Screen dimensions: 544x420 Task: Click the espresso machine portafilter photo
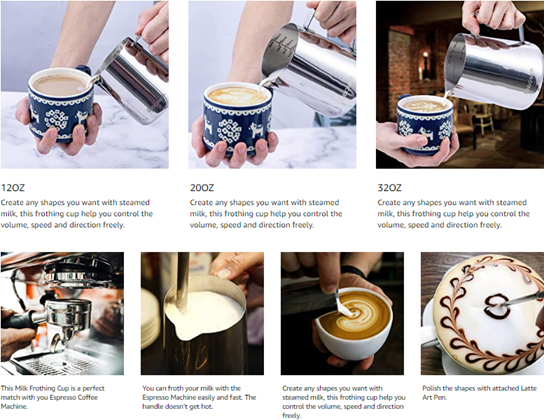[x=62, y=313]
